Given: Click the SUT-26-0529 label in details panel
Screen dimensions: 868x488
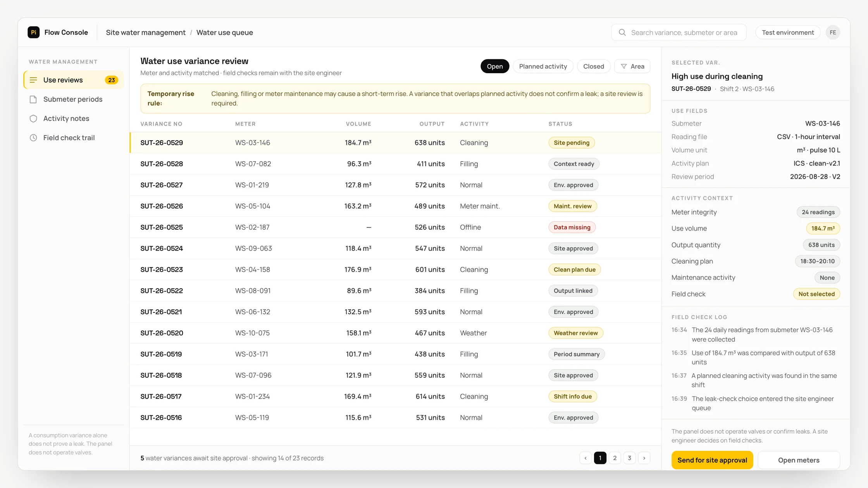Looking at the screenshot, I should [691, 89].
